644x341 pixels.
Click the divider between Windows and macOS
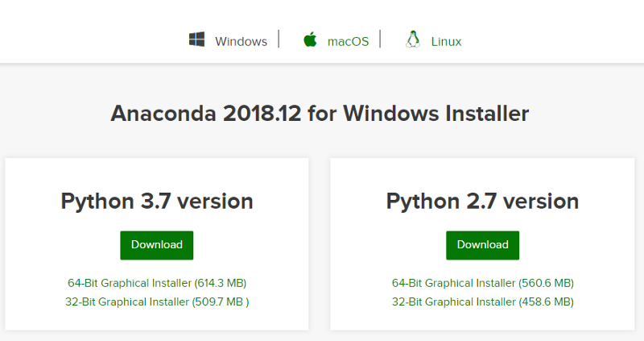click(x=279, y=39)
